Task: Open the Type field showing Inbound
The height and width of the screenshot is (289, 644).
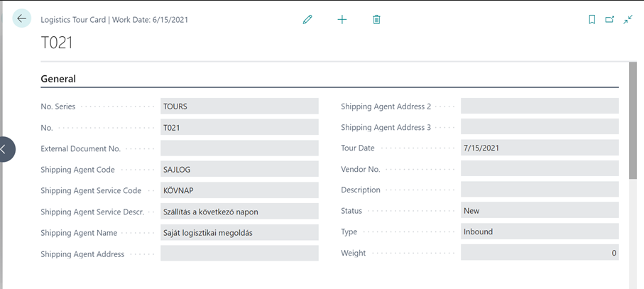Action: 539,231
